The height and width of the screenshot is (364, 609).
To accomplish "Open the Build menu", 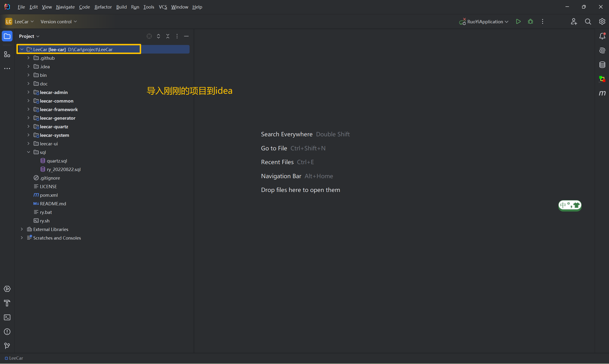I will pyautogui.click(x=121, y=7).
